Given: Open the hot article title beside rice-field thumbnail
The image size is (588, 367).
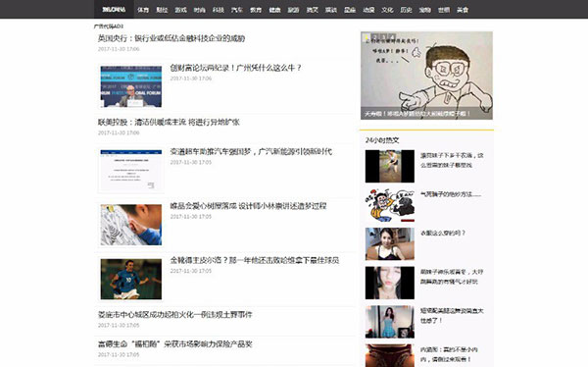Looking at the screenshot, I should click(452, 160).
